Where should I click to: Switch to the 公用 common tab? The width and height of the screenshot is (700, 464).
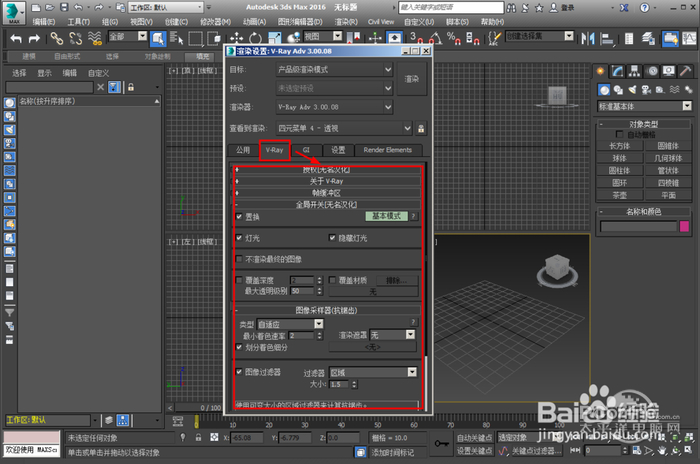243,150
